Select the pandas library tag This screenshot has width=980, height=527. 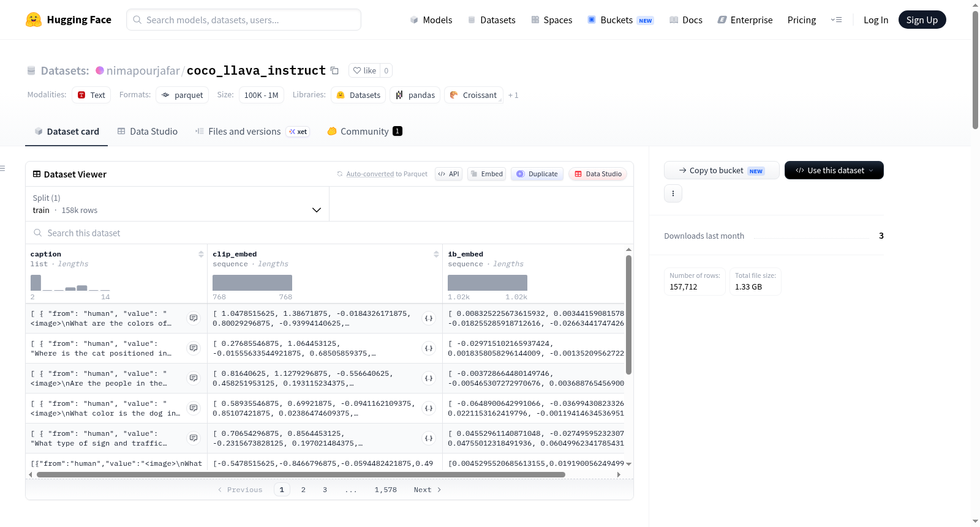pos(415,95)
